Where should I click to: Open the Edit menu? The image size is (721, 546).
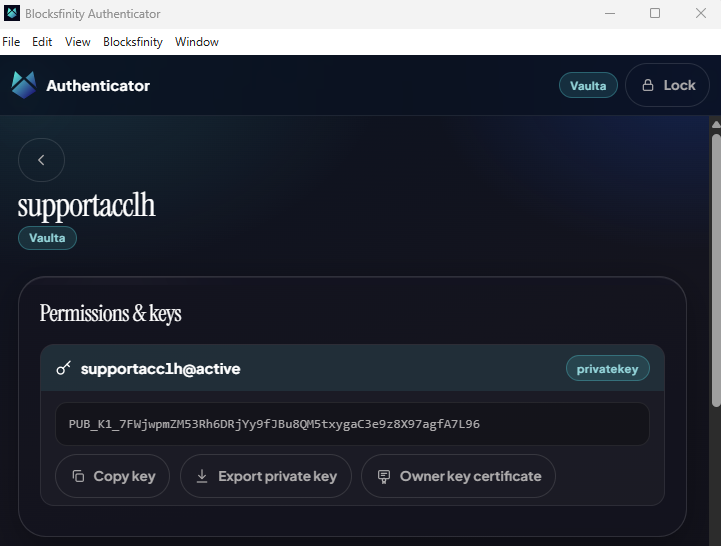pyautogui.click(x=42, y=42)
